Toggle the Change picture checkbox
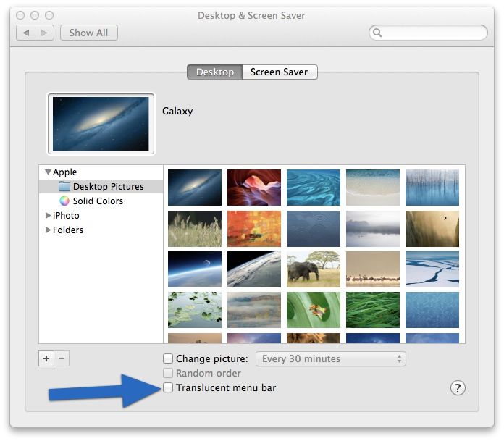The width and height of the screenshot is (504, 441). (x=168, y=358)
